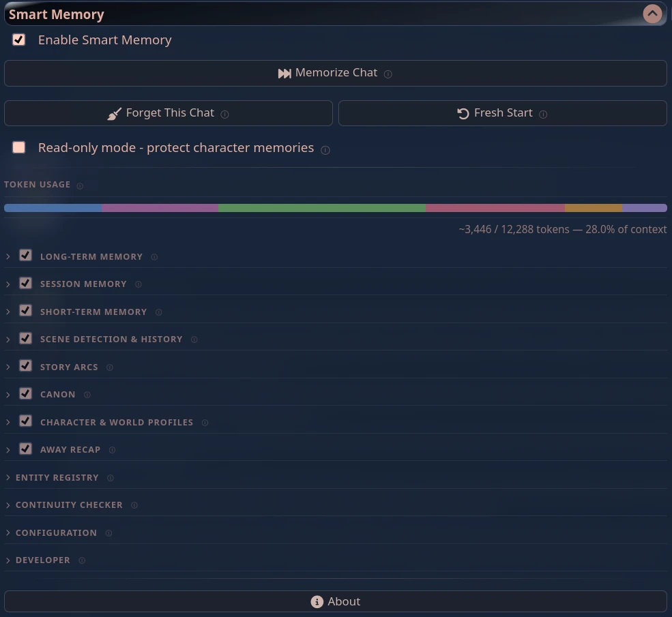Uncheck Character & World Profiles checkbox
Viewport: 672px width, 617px height.
tap(25, 421)
